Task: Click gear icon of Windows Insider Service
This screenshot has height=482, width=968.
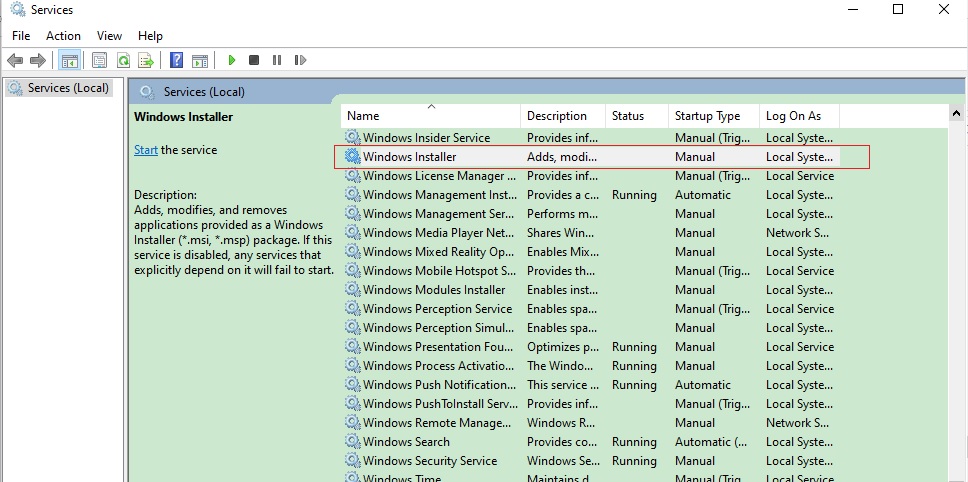Action: point(353,137)
